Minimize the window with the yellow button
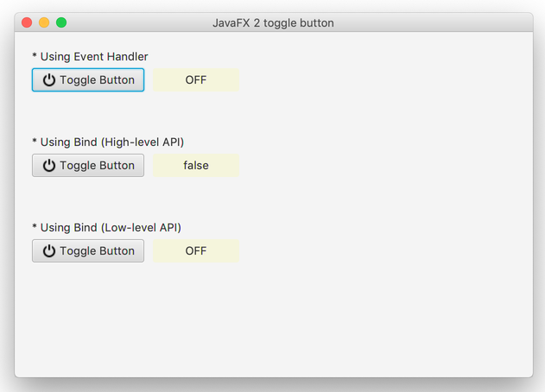The width and height of the screenshot is (545, 392). (x=44, y=22)
